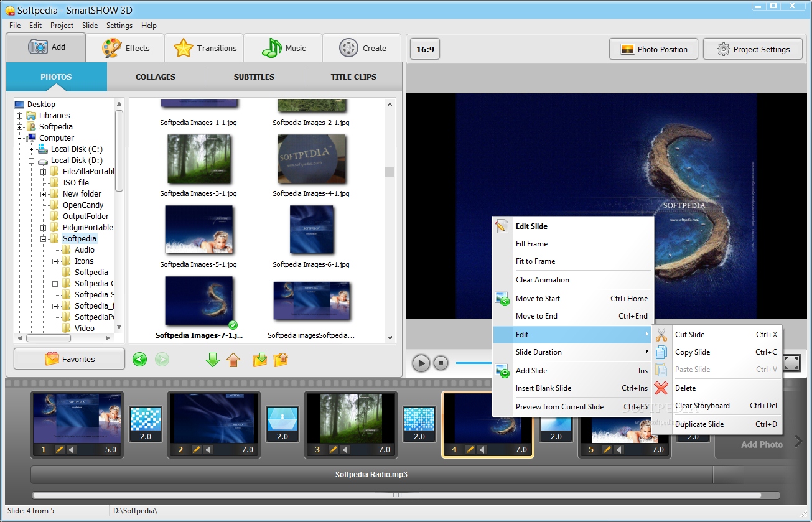
Task: Toggle sound icon on slide 2
Action: click(x=208, y=449)
